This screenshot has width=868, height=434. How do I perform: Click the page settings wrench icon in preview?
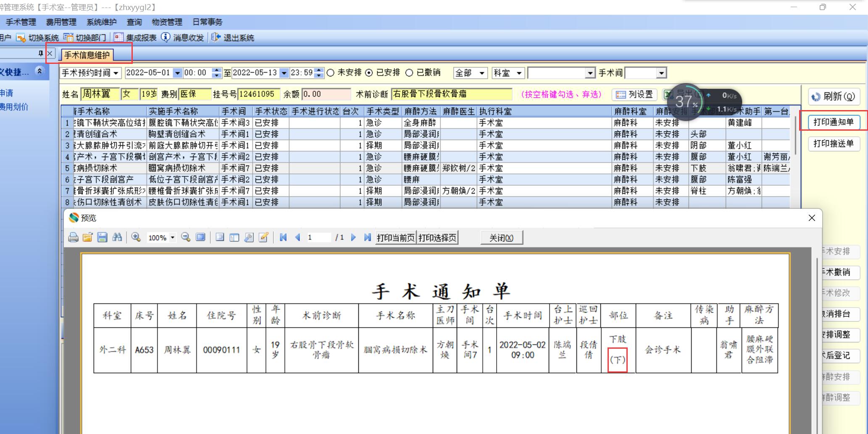[x=249, y=237]
